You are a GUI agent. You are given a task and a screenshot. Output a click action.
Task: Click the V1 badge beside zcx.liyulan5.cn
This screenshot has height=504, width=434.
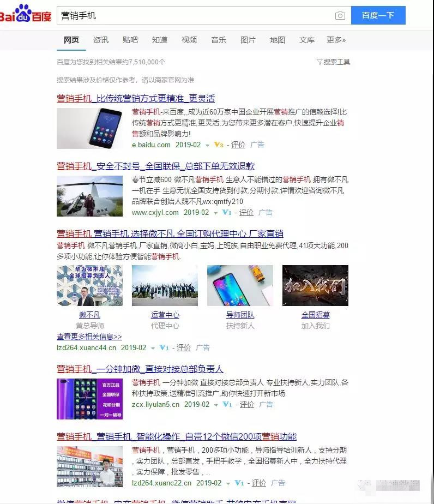[x=227, y=405]
